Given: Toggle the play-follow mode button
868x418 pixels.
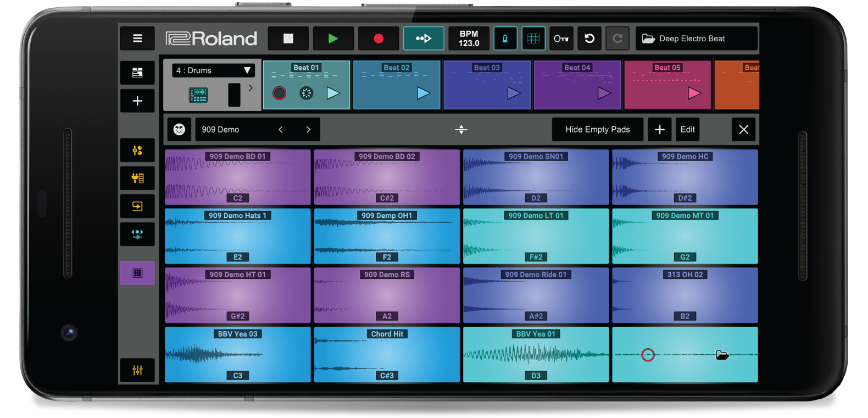Looking at the screenshot, I should coord(424,38).
